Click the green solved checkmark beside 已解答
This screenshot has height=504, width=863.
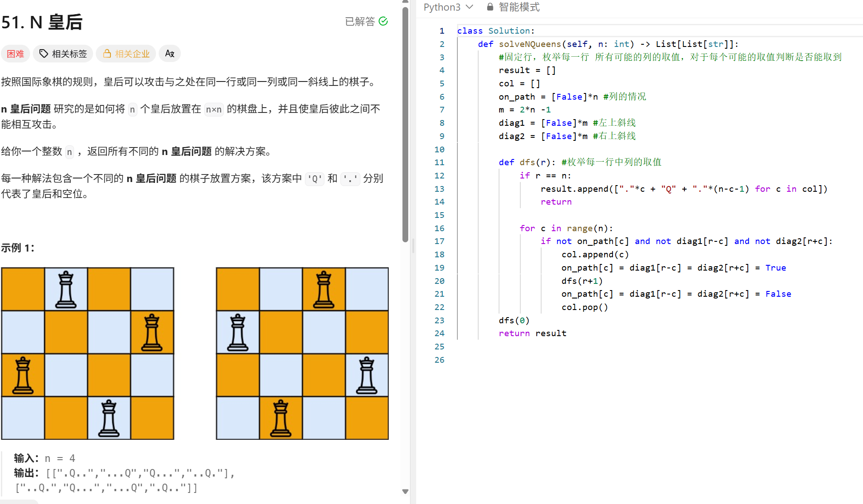pos(383,21)
